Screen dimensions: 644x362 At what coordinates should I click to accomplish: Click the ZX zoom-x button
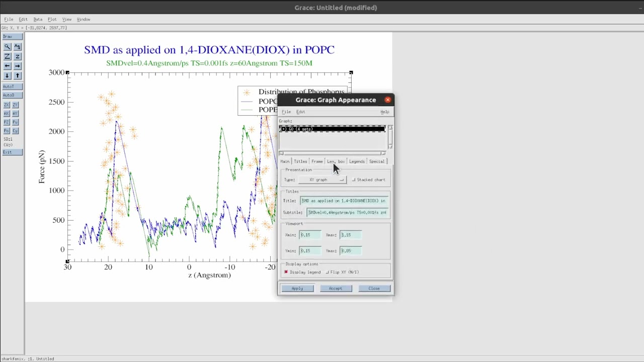(x=7, y=105)
